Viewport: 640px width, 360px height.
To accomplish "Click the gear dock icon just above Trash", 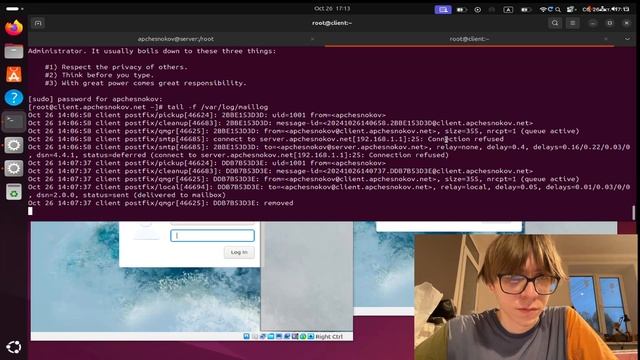I will (x=14, y=169).
